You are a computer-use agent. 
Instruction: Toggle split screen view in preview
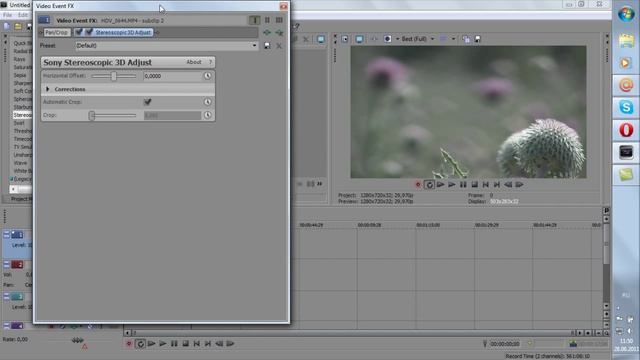pyautogui.click(x=387, y=39)
